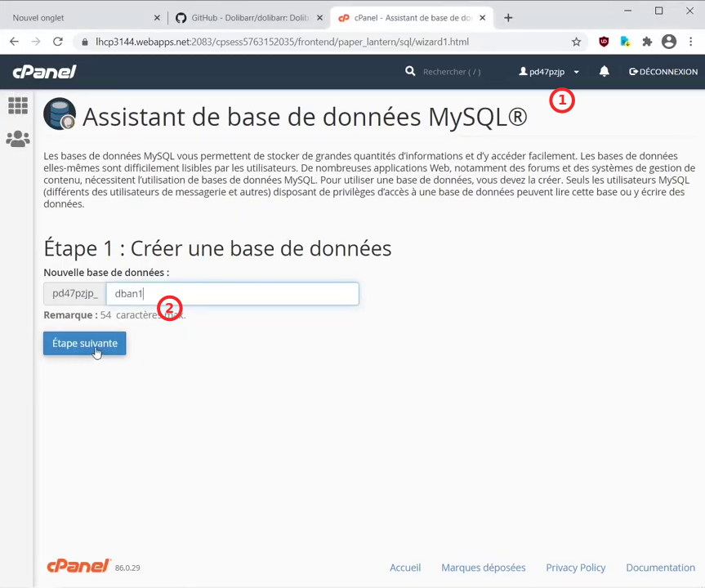Screen dimensions: 705x588
Task: Reload the page
Action: point(57,42)
